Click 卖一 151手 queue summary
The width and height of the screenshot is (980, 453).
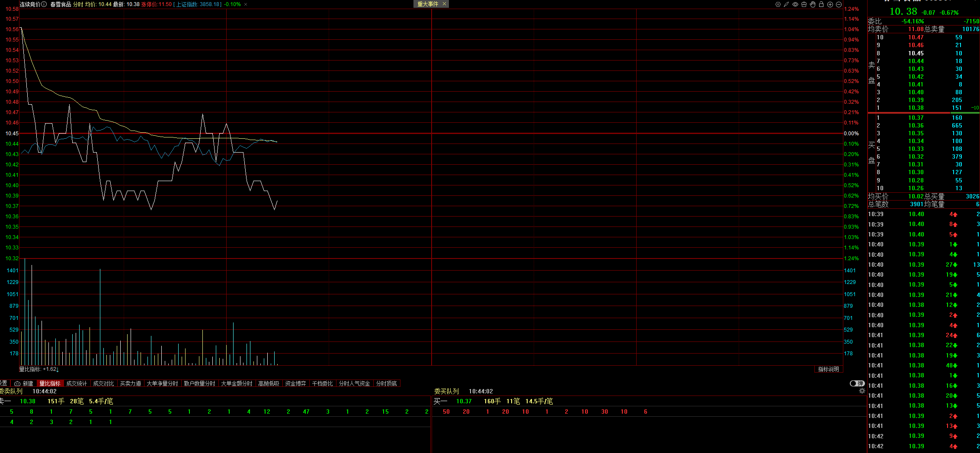[56, 401]
